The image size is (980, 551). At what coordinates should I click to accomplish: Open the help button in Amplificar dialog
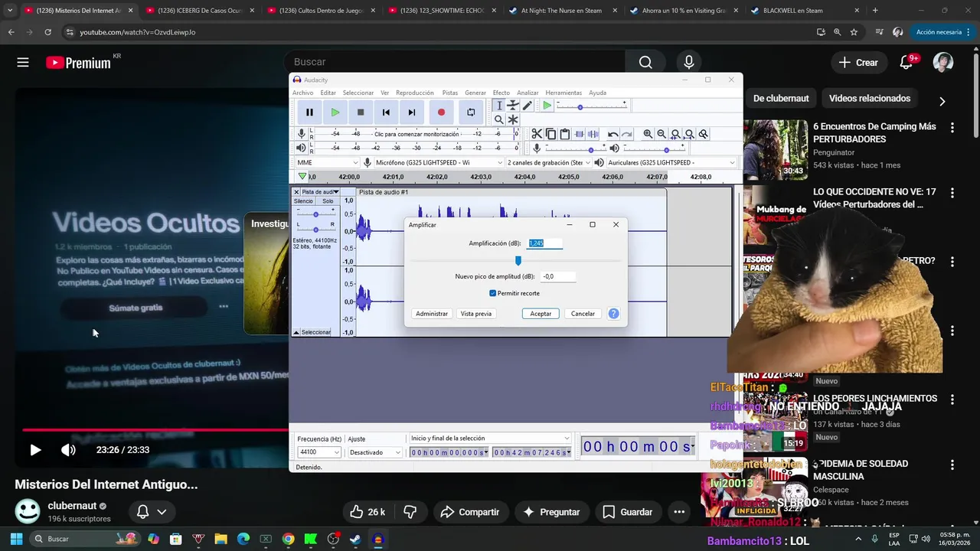613,314
